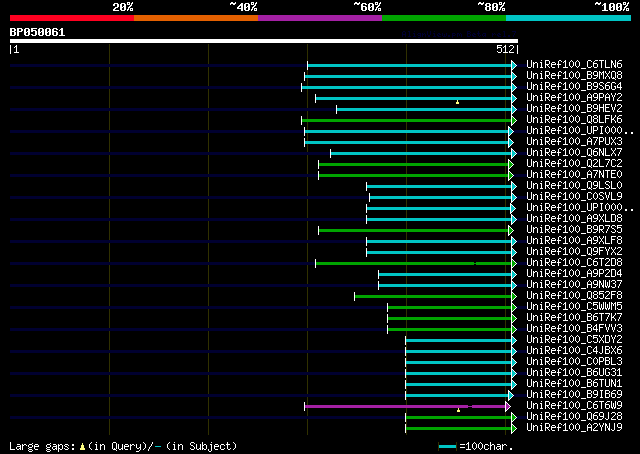Click the red 20% legend segment
The width and height of the screenshot is (640, 454).
point(72,18)
